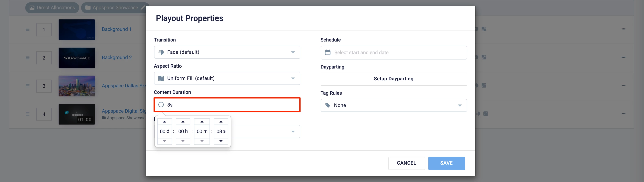Click the calendar icon in Schedule field
644x182 pixels.
click(x=328, y=52)
